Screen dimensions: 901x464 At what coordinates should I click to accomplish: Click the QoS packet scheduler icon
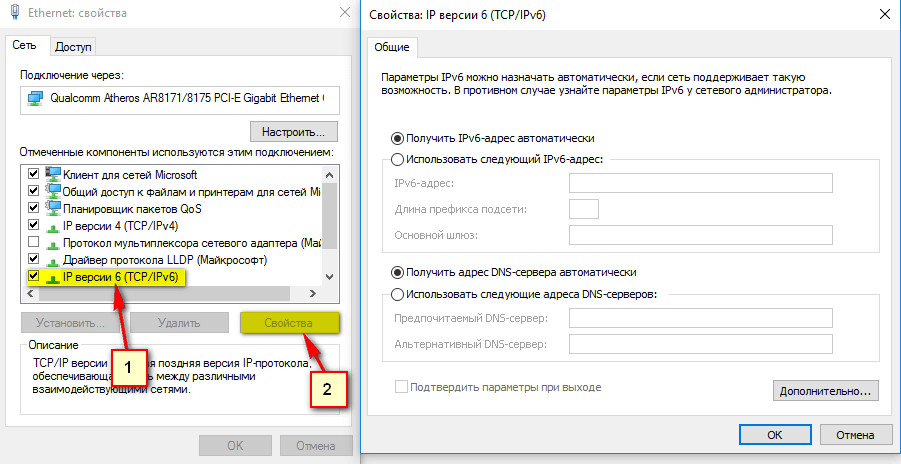pyautogui.click(x=53, y=208)
